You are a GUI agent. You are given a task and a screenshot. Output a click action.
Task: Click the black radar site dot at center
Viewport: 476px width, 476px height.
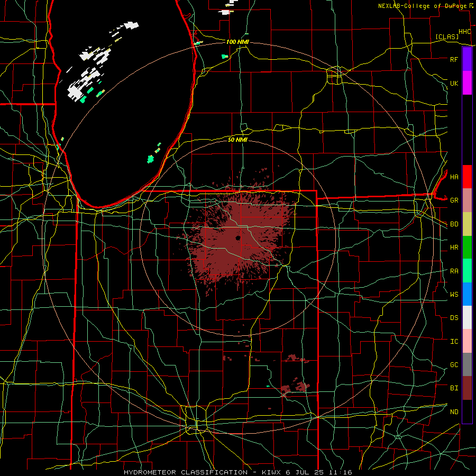pos(237,238)
